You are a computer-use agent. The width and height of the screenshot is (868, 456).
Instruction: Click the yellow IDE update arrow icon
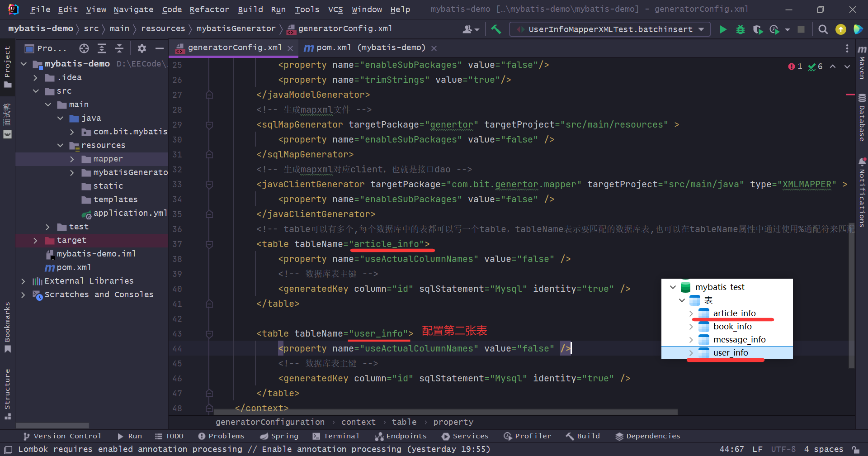(x=840, y=29)
